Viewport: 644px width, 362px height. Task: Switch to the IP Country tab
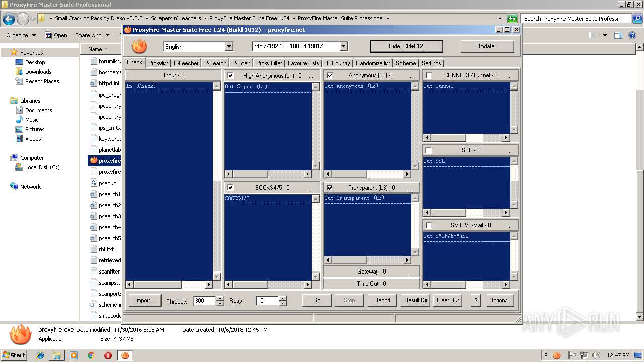pyautogui.click(x=337, y=63)
